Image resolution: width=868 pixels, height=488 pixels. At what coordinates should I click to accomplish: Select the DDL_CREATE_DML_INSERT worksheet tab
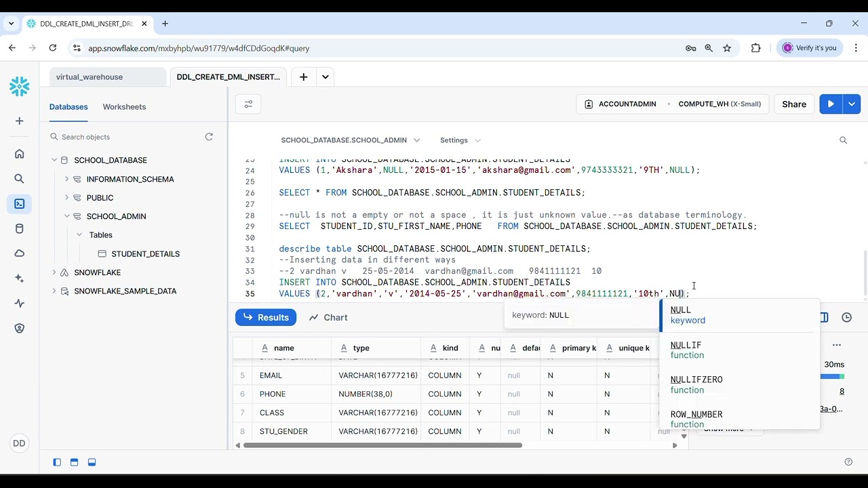[229, 77]
